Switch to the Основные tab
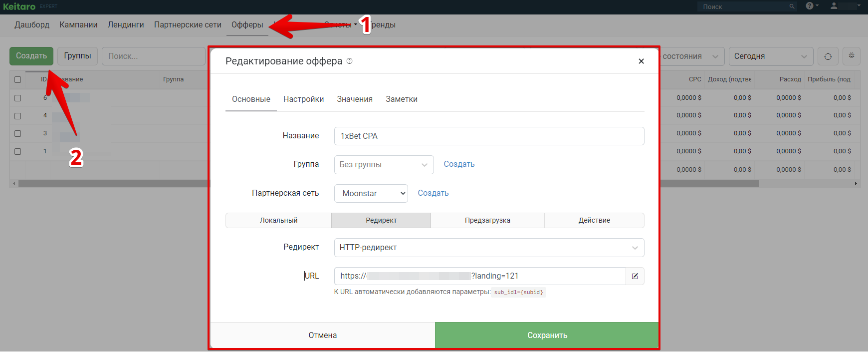Screen dimensions: 868x352 (x=251, y=99)
